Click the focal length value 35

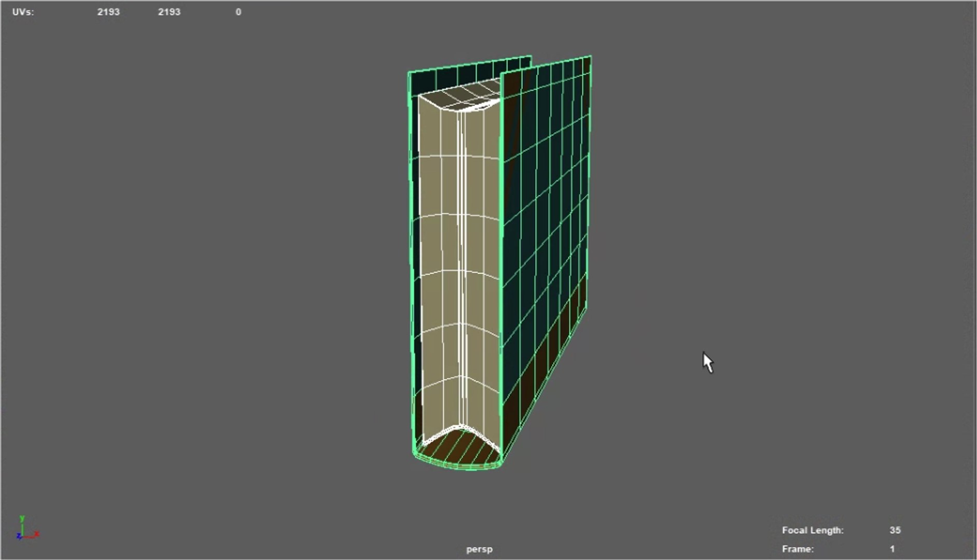click(895, 530)
